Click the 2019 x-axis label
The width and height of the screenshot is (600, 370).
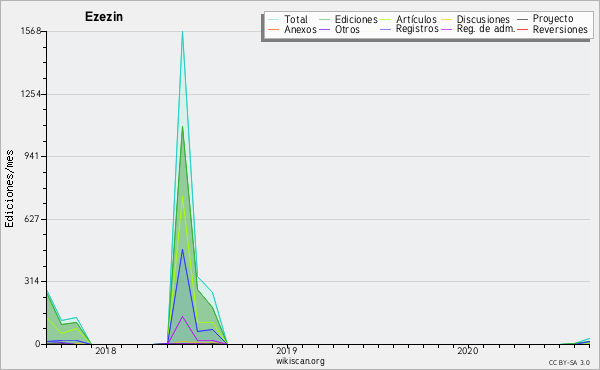coord(287,351)
